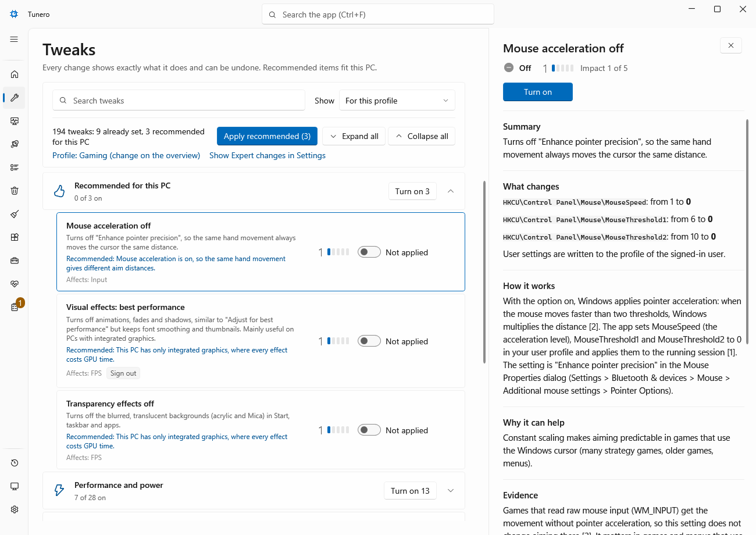Click the Collapse all button
The image size is (756, 535).
pyautogui.click(x=422, y=136)
